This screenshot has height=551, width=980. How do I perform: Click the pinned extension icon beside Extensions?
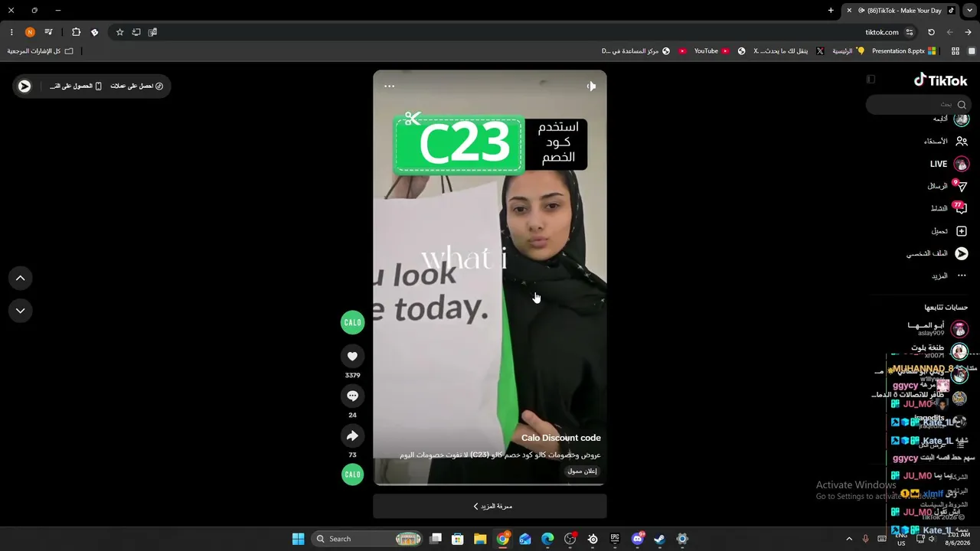(94, 32)
